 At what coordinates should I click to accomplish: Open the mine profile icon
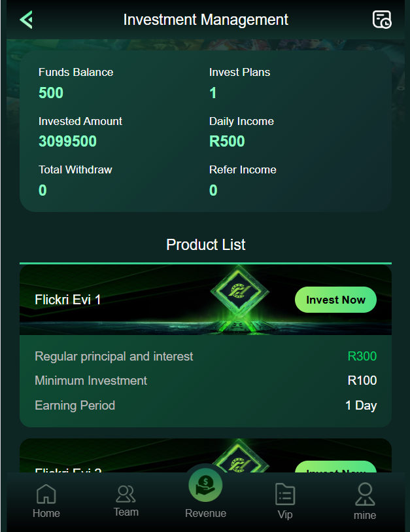[365, 494]
